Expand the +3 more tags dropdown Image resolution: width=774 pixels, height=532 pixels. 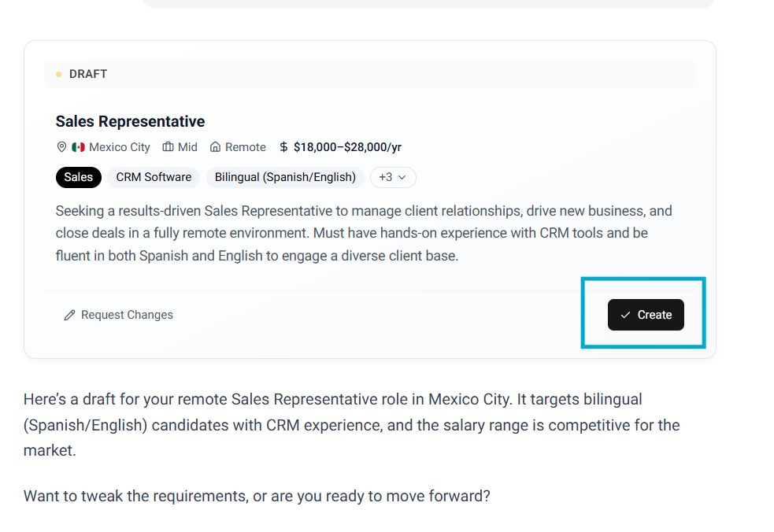coord(393,177)
